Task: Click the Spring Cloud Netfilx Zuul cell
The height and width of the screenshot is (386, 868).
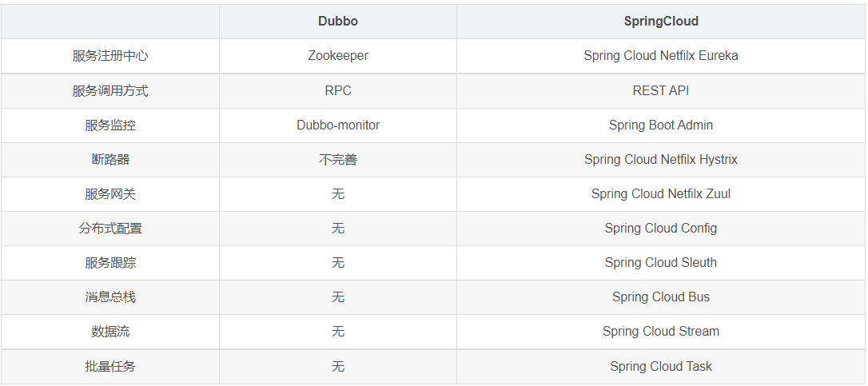Action: click(x=661, y=194)
